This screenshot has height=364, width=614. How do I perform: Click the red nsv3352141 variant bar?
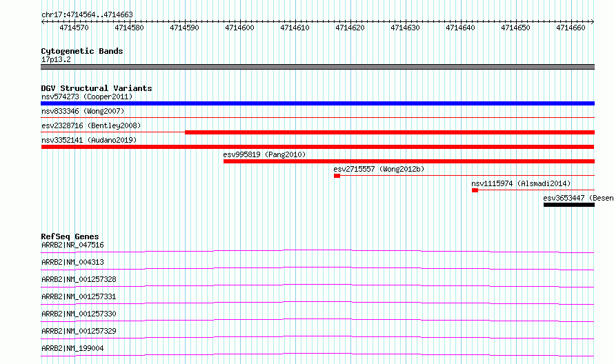click(317, 147)
